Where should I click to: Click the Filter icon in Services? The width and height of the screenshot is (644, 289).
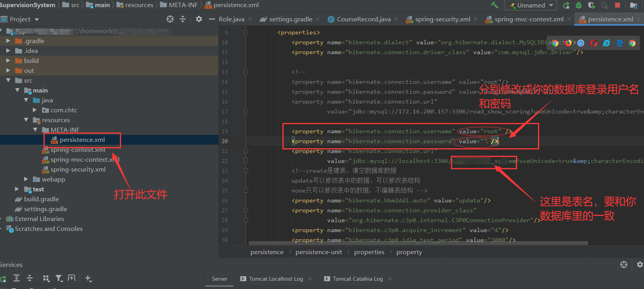click(59, 278)
